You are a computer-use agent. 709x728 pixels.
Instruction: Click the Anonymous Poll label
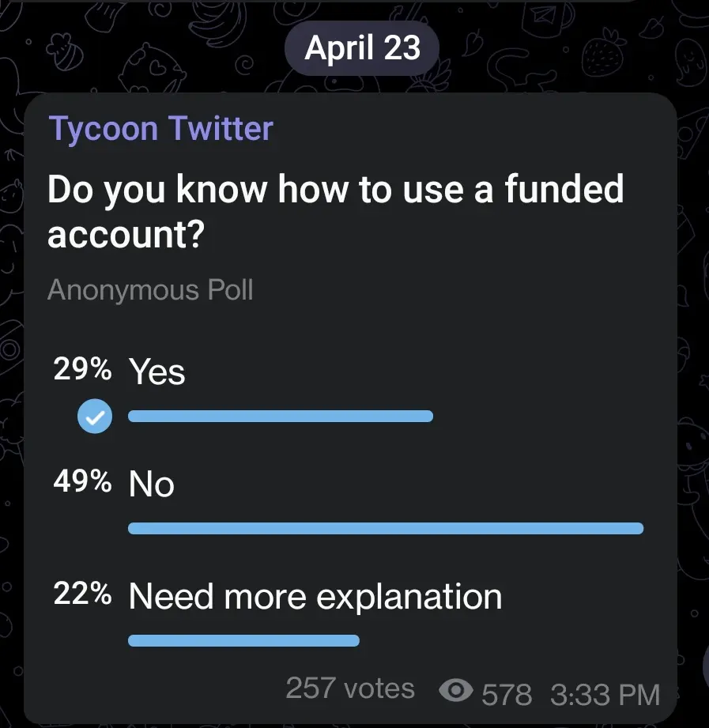(x=150, y=290)
